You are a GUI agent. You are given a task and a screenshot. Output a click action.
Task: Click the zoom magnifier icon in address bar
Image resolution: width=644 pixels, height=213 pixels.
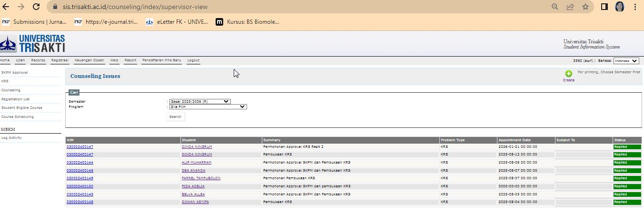click(x=555, y=7)
